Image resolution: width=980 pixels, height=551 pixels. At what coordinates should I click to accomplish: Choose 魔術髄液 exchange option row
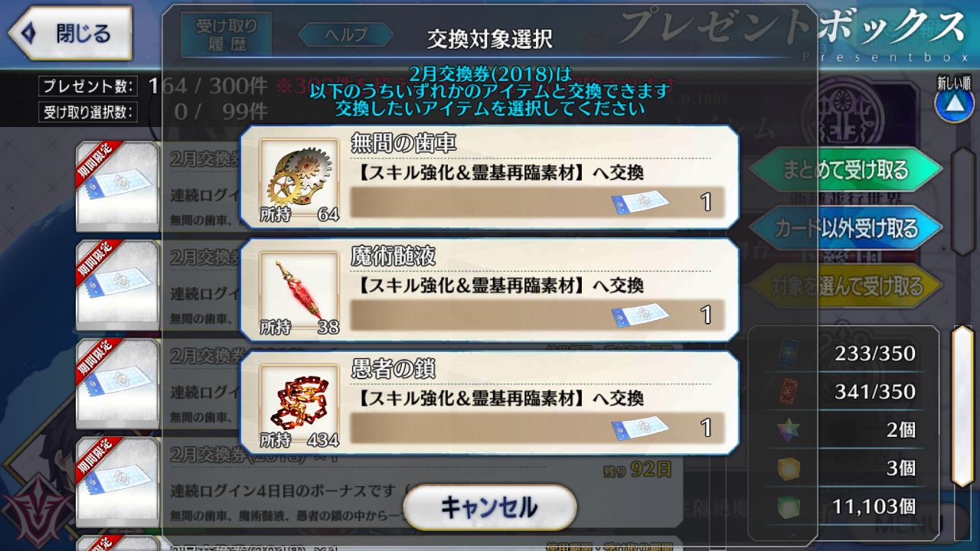tap(489, 290)
